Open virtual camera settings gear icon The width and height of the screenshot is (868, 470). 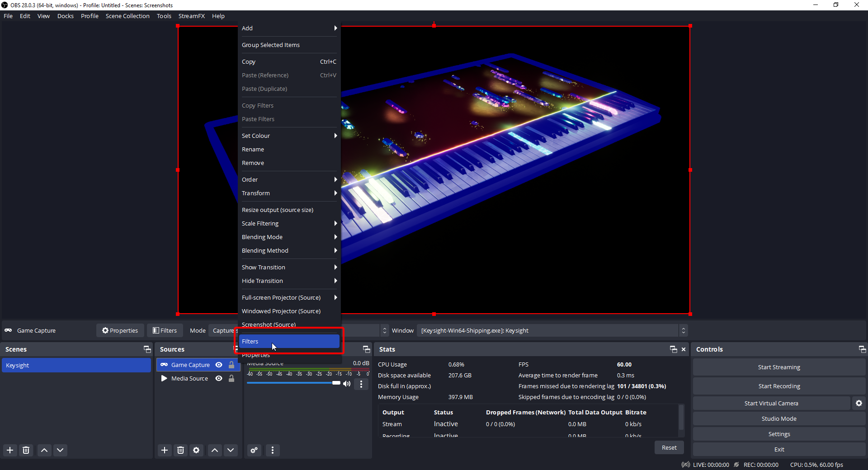coord(859,403)
